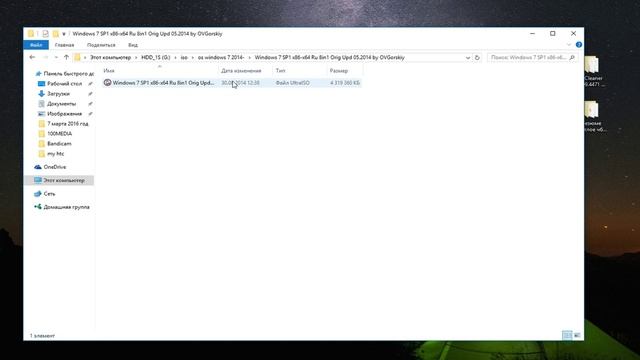The image size is (640, 360).
Task: Expand breadcrumb chevron after iso
Action: pyautogui.click(x=193, y=58)
